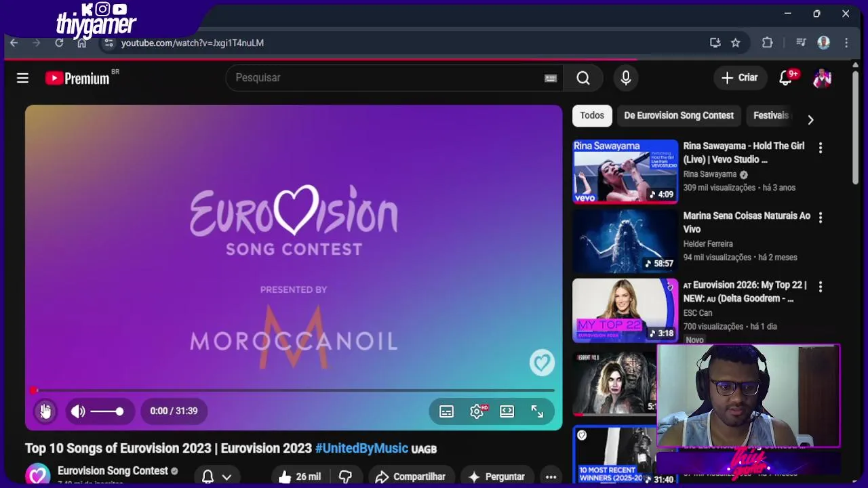Open browser extensions puzzle icon
Viewport: 868px width, 488px height.
pos(768,43)
